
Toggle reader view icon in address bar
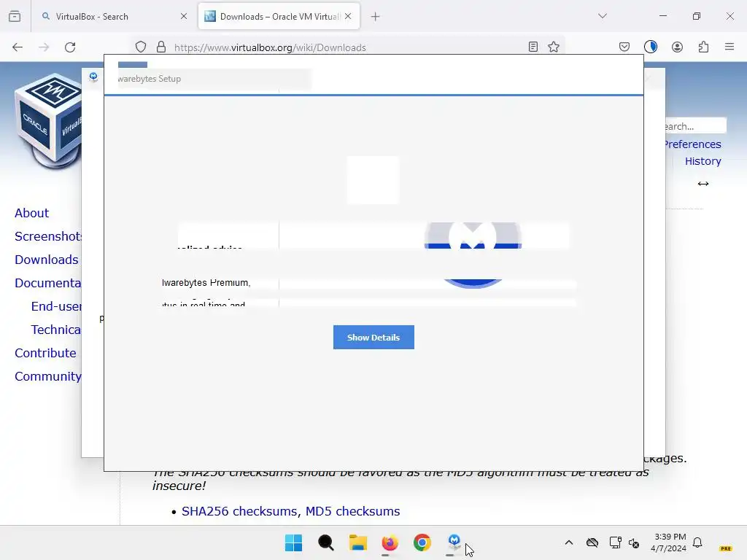[533, 47]
